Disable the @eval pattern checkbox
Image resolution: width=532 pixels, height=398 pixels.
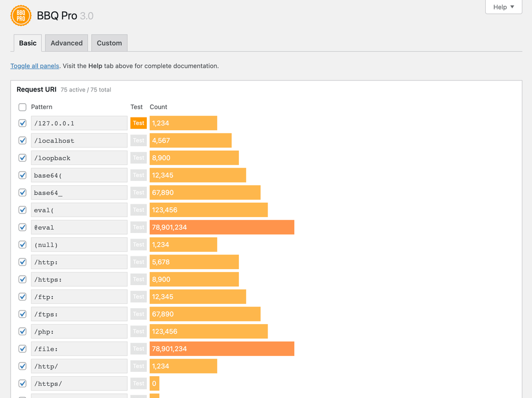22,227
